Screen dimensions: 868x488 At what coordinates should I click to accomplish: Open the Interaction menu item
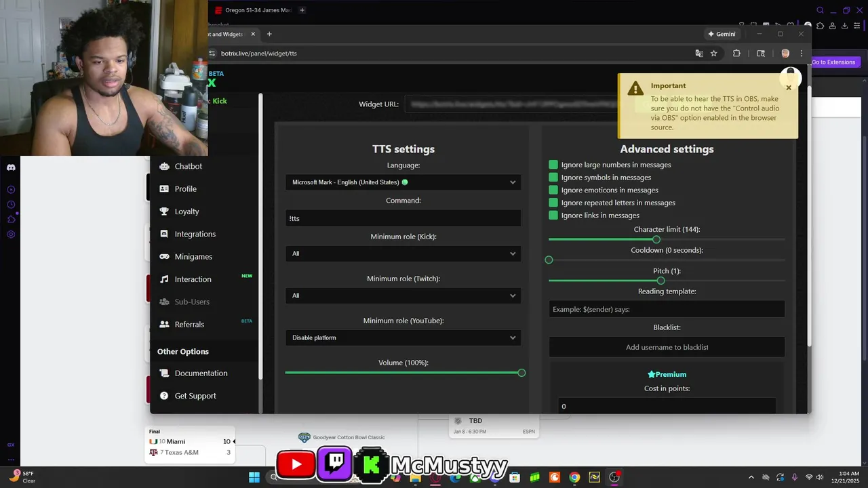point(193,279)
